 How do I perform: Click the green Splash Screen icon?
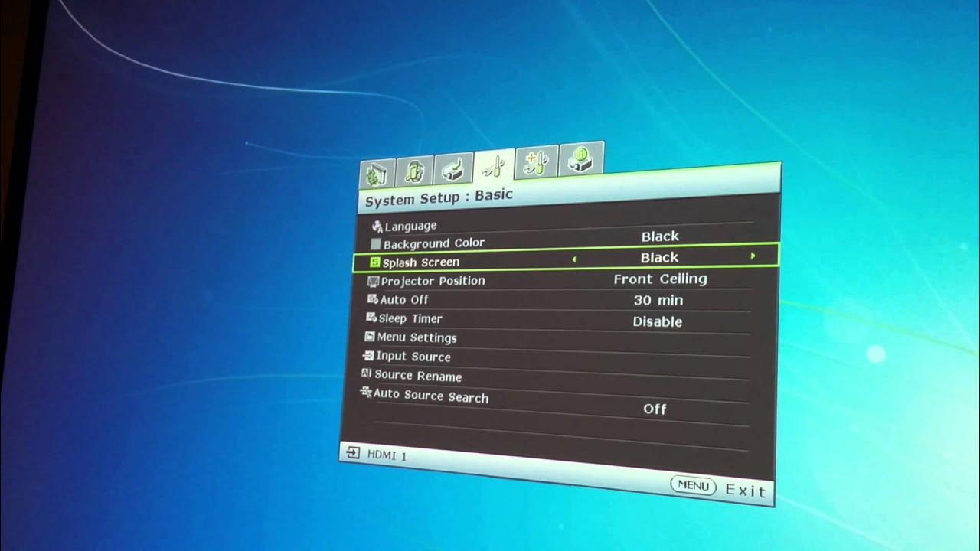(374, 262)
